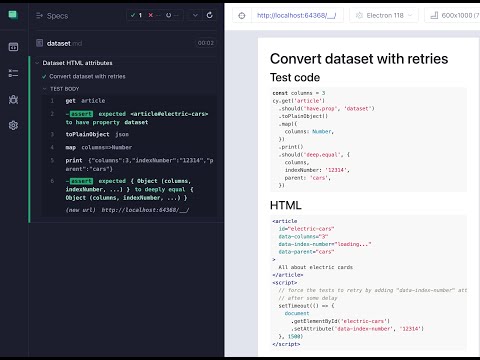Click the assert have property dataset command
Viewport: 480px width, 360px height.
point(129,118)
